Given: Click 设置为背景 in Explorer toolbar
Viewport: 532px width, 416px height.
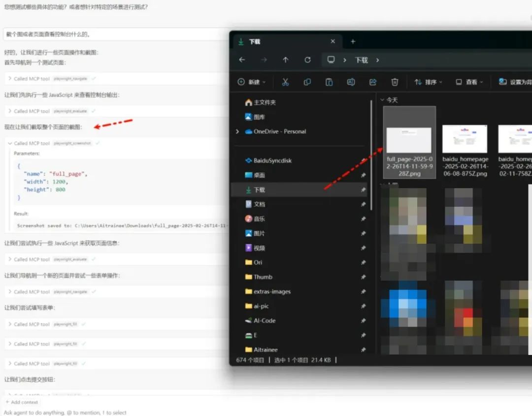Looking at the screenshot, I should tap(515, 82).
